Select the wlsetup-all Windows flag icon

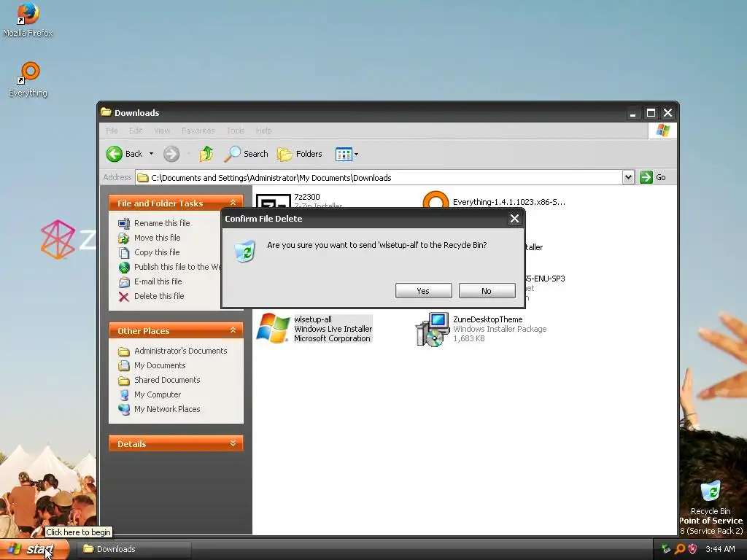[x=273, y=328]
